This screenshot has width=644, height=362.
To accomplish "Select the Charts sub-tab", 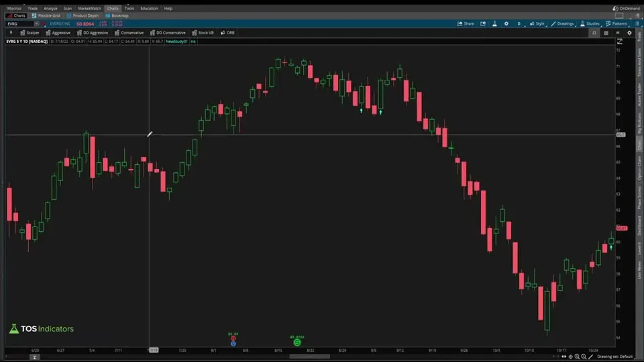I will 16,15.
